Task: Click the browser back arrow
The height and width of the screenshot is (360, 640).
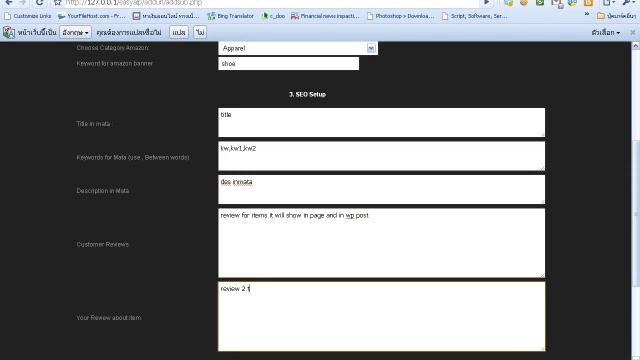Action: click(9, 2)
